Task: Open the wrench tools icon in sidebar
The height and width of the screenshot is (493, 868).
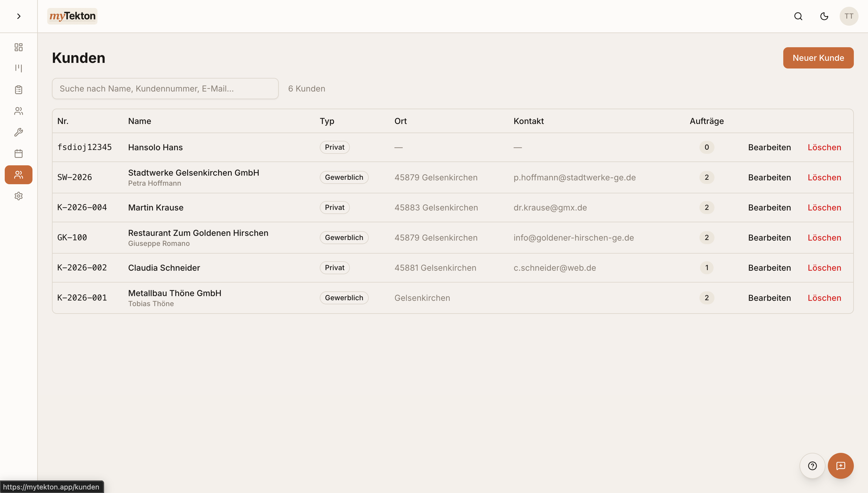Action: click(x=19, y=132)
